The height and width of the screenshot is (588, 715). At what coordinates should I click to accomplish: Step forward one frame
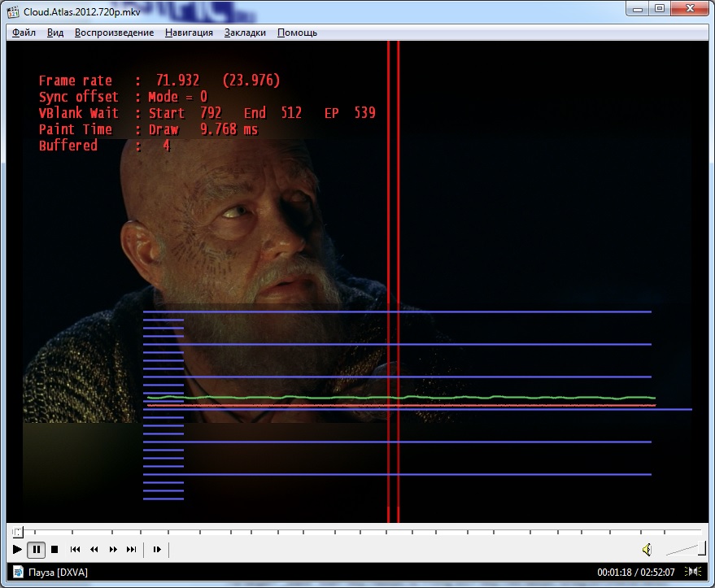[157, 550]
